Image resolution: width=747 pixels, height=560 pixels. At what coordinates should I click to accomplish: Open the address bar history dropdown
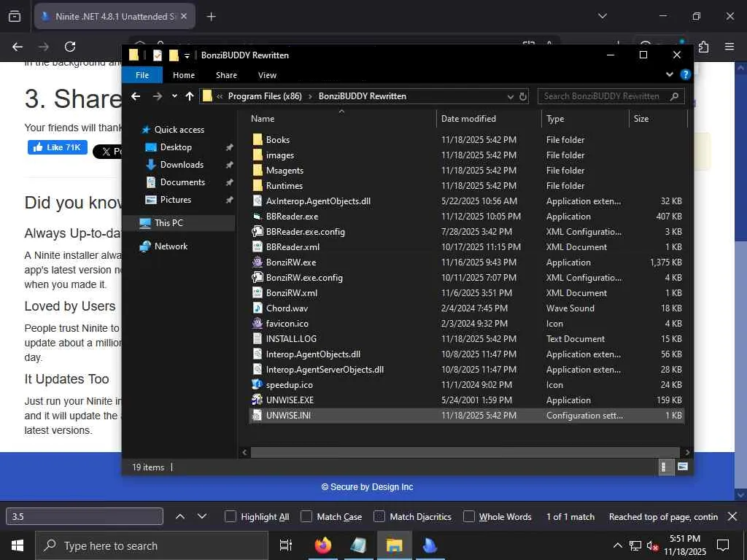pyautogui.click(x=510, y=96)
